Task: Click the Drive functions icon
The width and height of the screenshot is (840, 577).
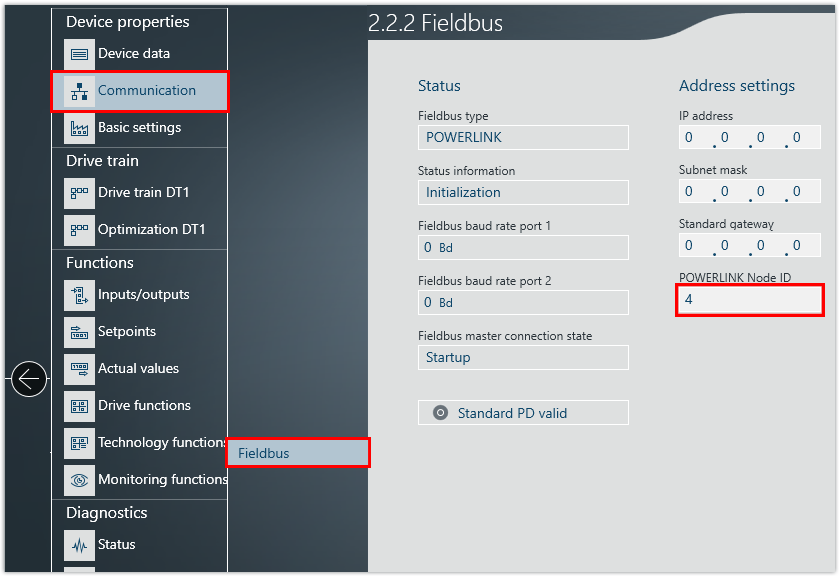Action: click(79, 406)
